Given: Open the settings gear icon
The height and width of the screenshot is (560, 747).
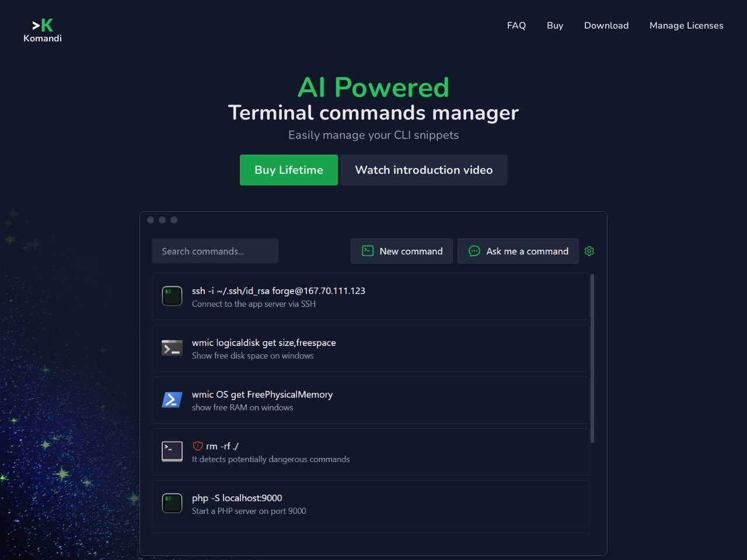Looking at the screenshot, I should [x=589, y=251].
